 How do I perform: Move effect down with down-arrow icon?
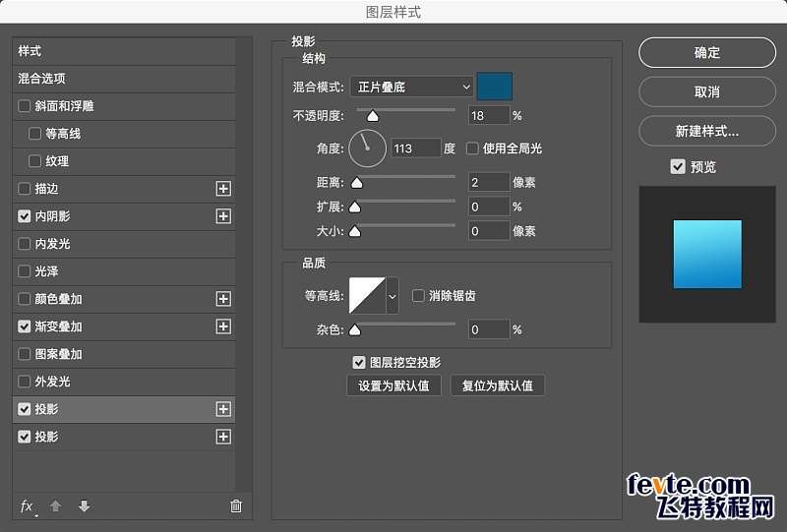coord(85,505)
